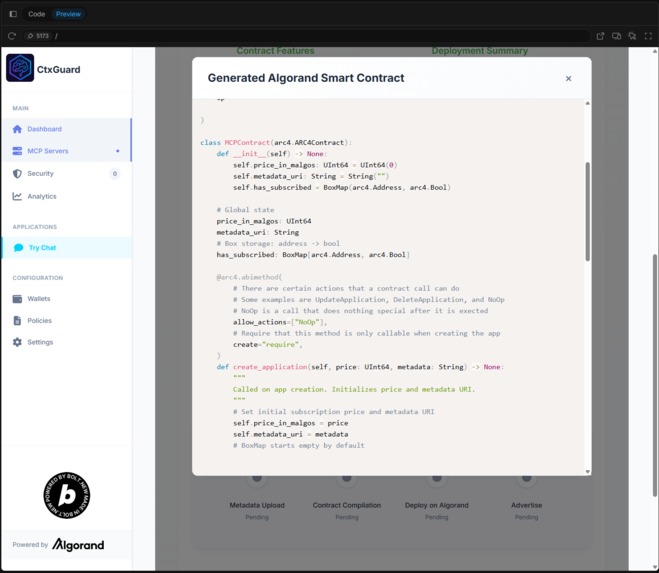Open MCP Servers in the sidebar
Viewport: 659px width, 573px height.
[x=66, y=151]
